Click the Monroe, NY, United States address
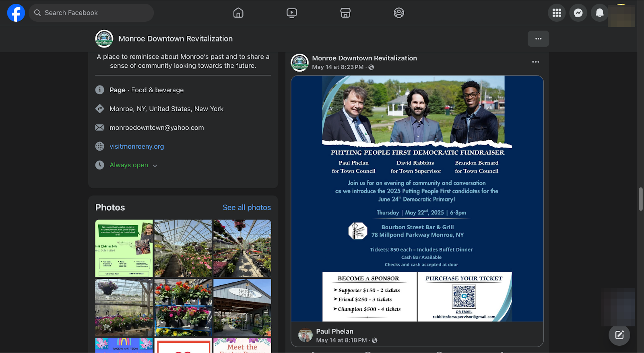This screenshot has height=353, width=644. tap(166, 109)
